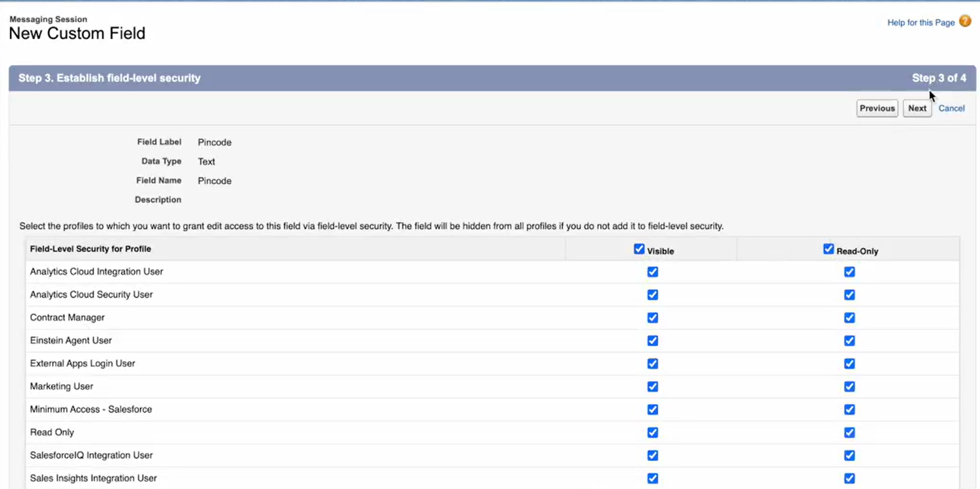Toggle the Read-Only header select-all checkbox

pos(828,249)
